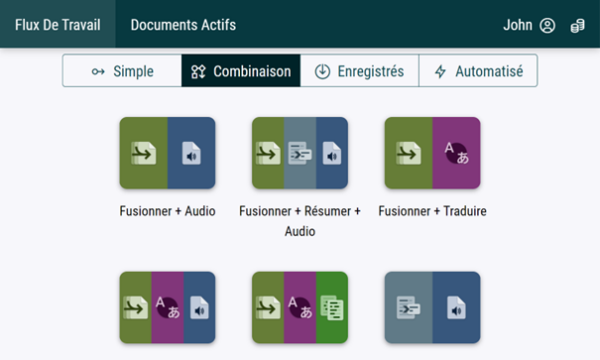Click the Fusionner + Audio label
The image size is (600, 360).
coord(167,211)
